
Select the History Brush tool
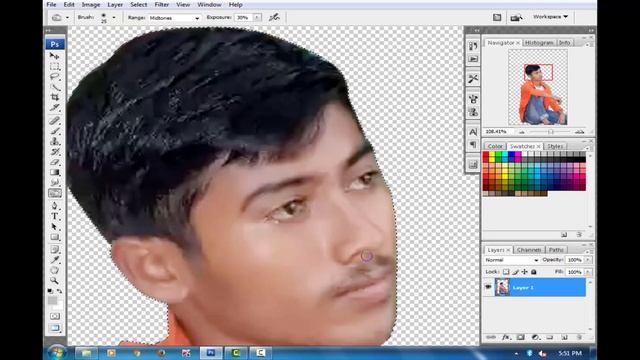[x=55, y=152]
